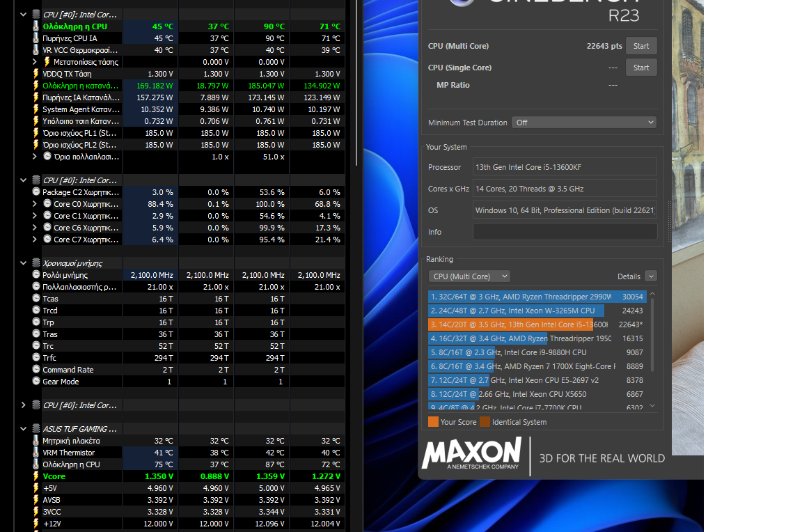
Task: Click circle icon beside Gear Mode
Action: [36, 381]
